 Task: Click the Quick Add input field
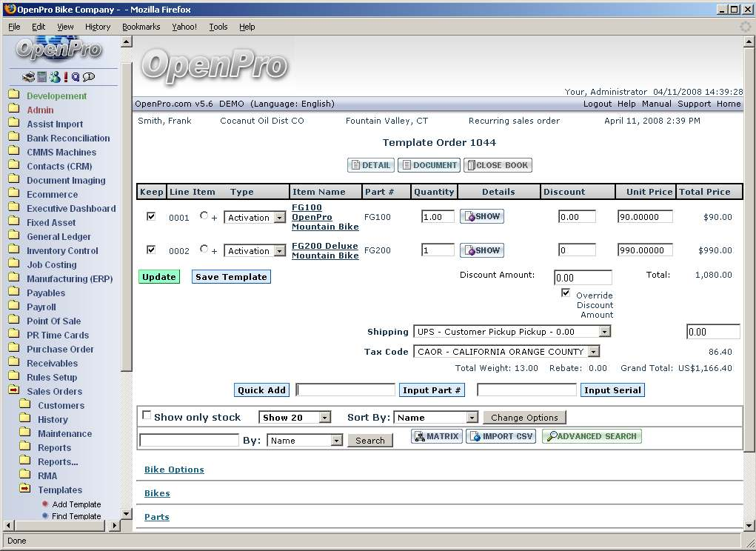tap(345, 390)
